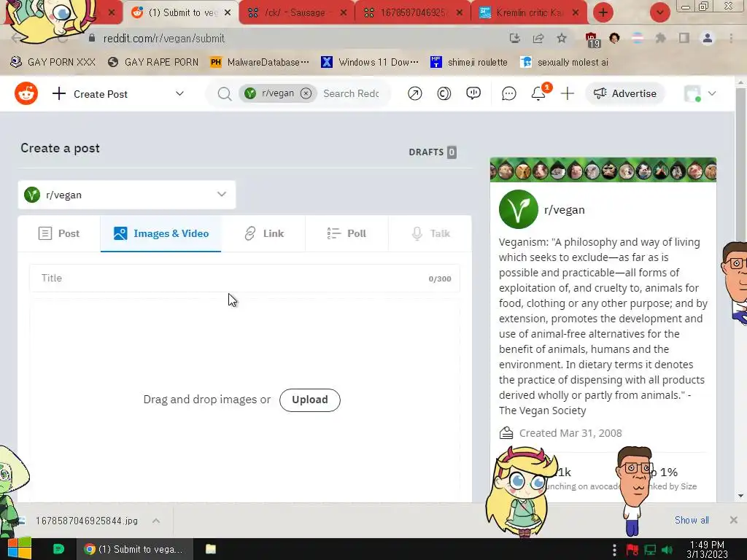This screenshot has width=747, height=560.
Task: Open the Popular arrow icon
Action: tap(414, 93)
